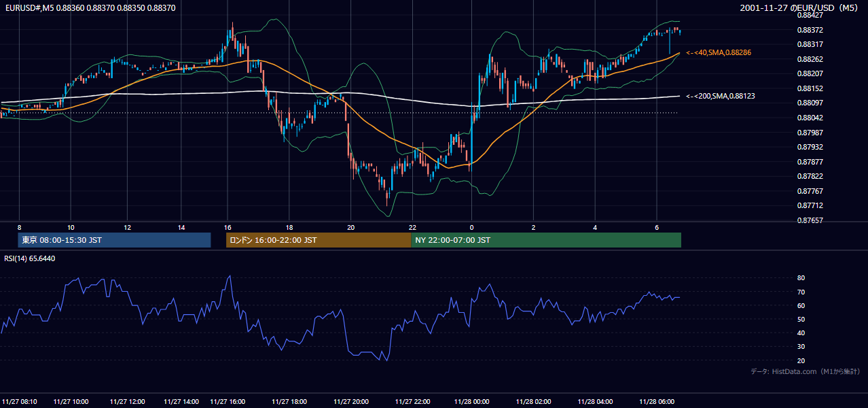The image size is (868, 408).
Task: Click the Tokyo 08:00-15:30 JST session bar
Action: (x=114, y=240)
